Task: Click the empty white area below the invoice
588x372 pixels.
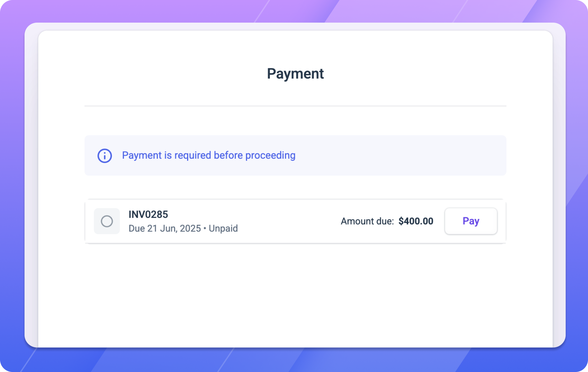Action: pyautogui.click(x=295, y=289)
